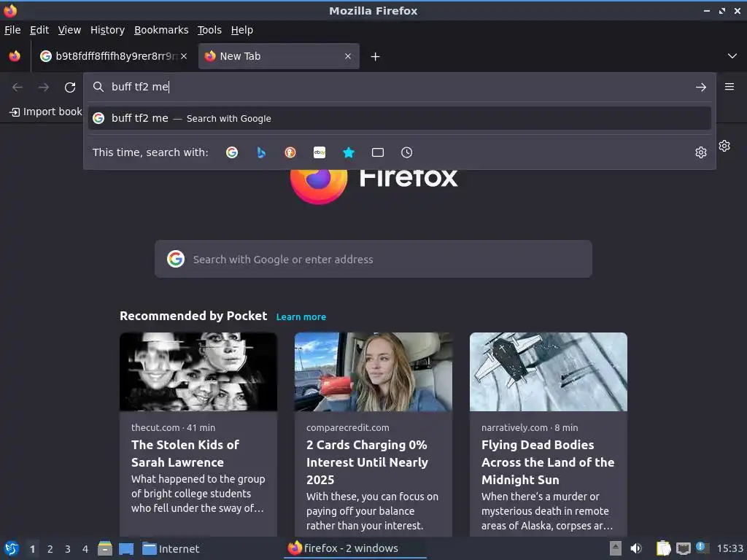
Task: Open the Firefox hamburger application menu
Action: (x=729, y=87)
